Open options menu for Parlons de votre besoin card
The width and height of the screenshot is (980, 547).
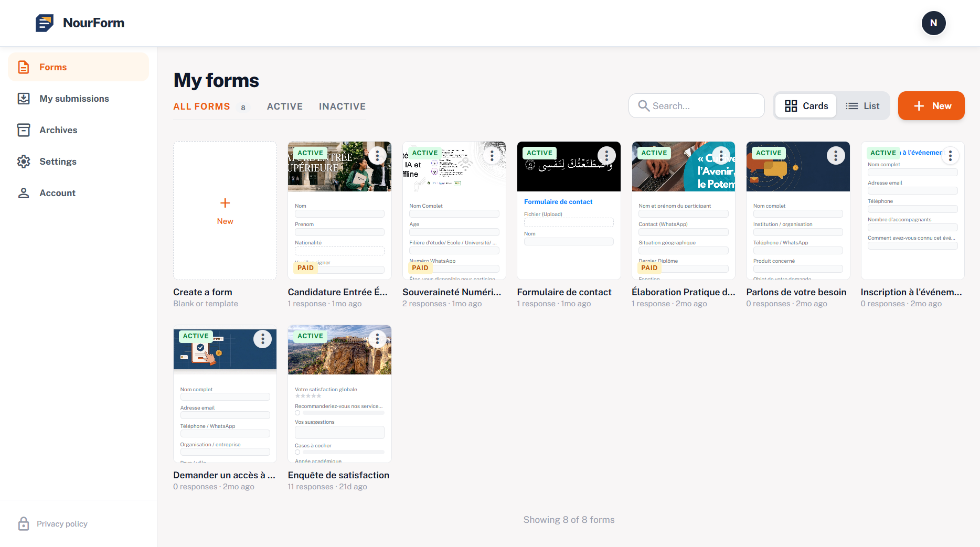836,155
